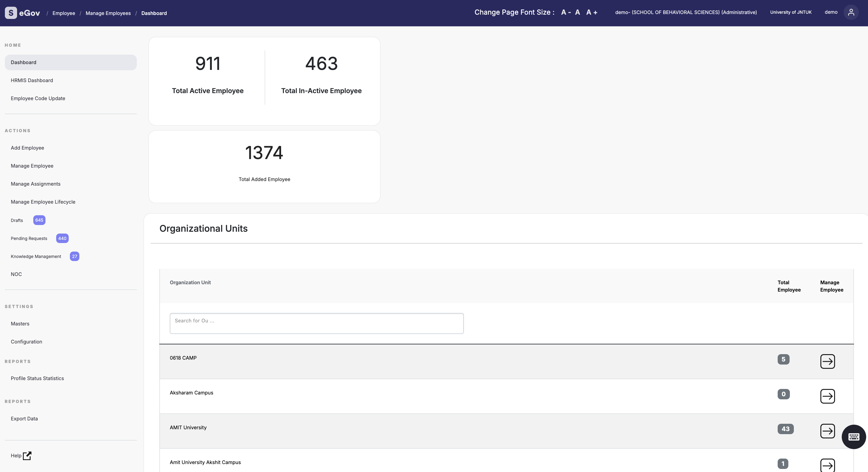This screenshot has height=472, width=868.
Task: Open Masters settings
Action: click(20, 324)
